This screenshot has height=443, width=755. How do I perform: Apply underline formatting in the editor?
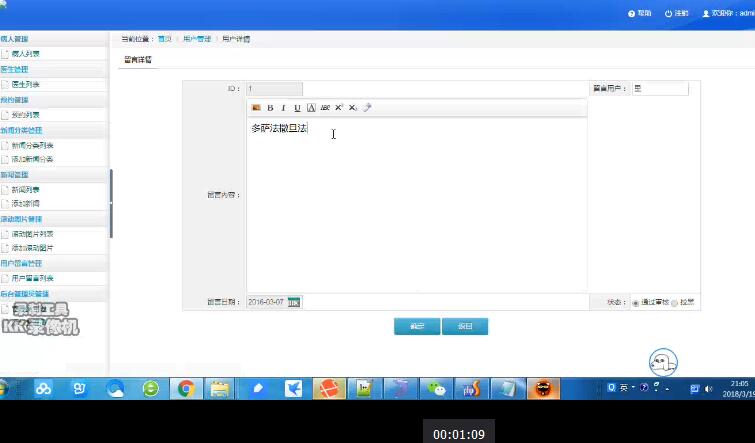pyautogui.click(x=297, y=108)
